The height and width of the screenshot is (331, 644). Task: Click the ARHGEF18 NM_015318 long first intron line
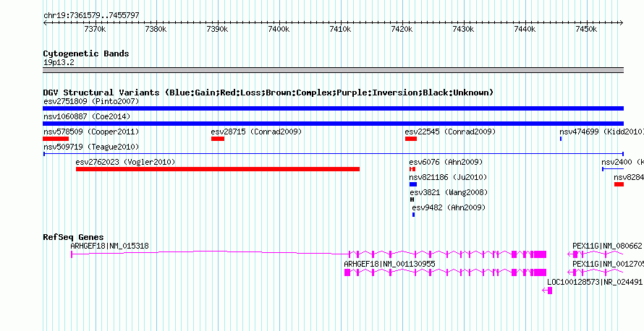(x=211, y=253)
